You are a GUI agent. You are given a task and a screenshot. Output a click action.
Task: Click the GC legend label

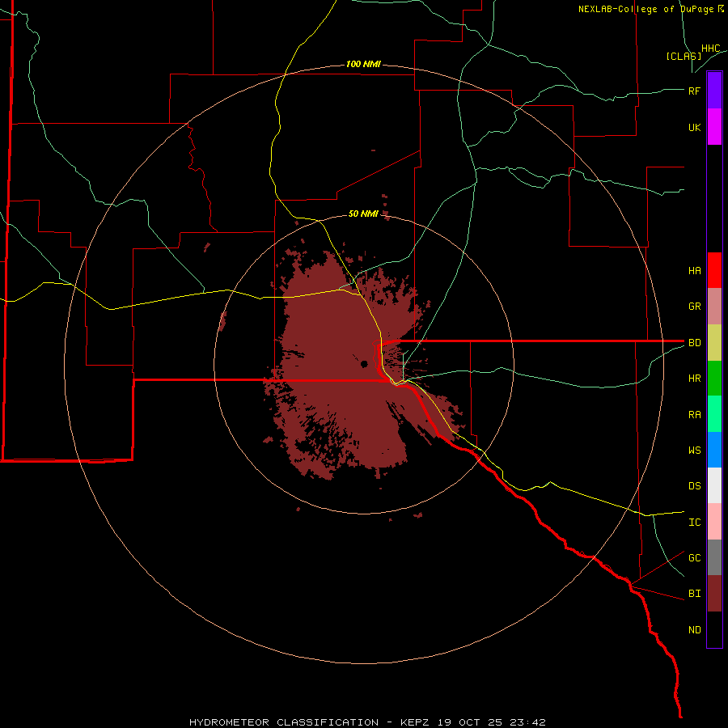[x=694, y=558]
